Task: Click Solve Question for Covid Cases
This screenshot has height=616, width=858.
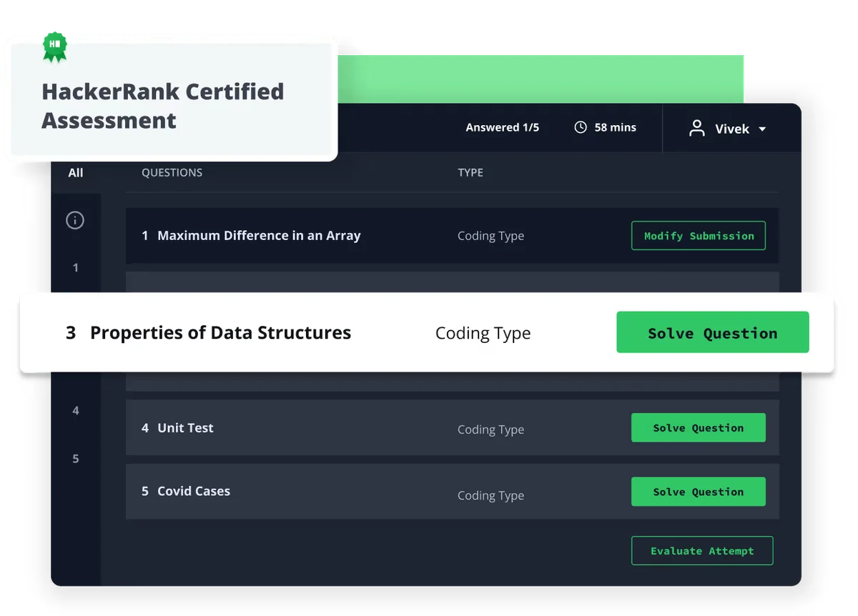Action: pos(698,491)
